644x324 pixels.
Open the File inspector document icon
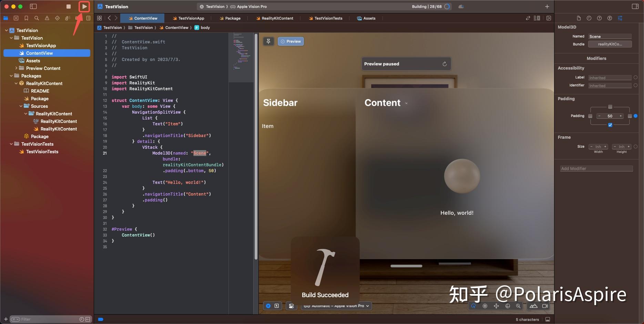coord(579,18)
